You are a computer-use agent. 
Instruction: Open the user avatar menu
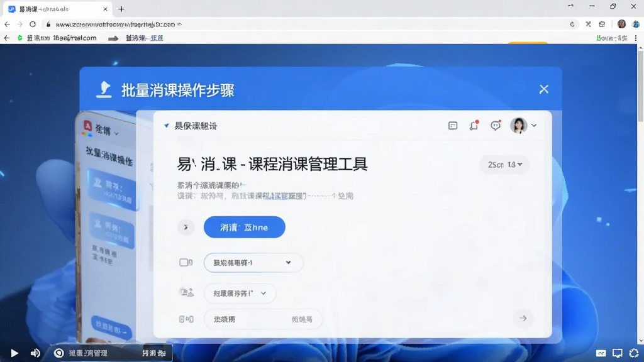(x=518, y=125)
